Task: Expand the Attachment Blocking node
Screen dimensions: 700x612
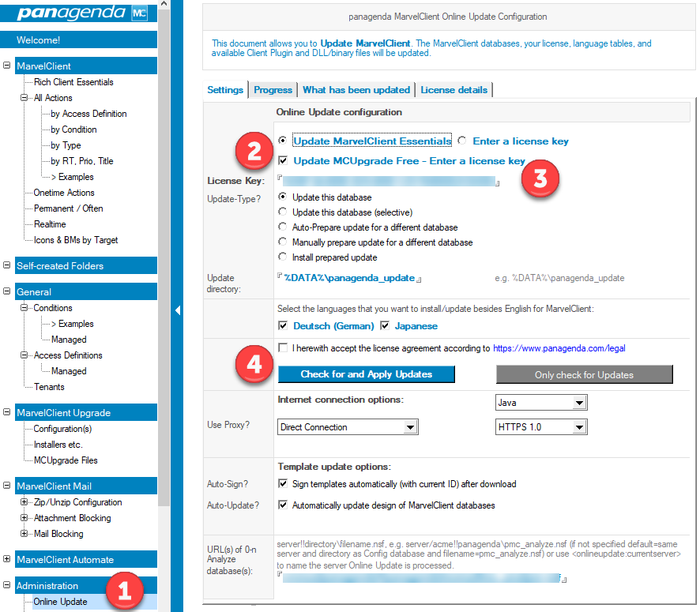Action: [24, 518]
